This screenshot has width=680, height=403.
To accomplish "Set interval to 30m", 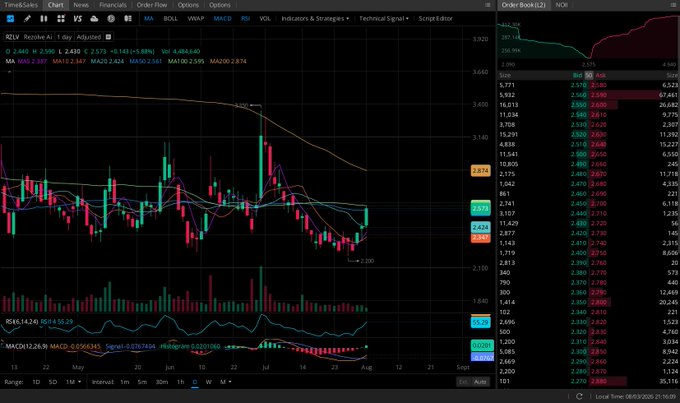I will [162, 382].
